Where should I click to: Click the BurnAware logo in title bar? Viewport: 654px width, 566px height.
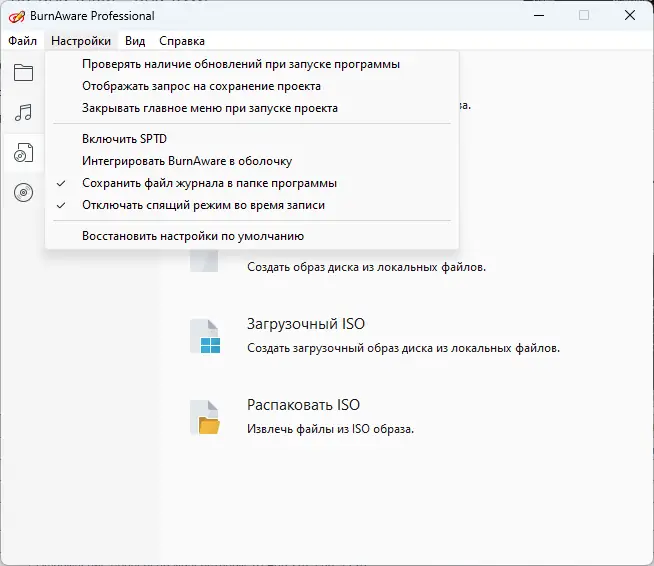point(17,16)
